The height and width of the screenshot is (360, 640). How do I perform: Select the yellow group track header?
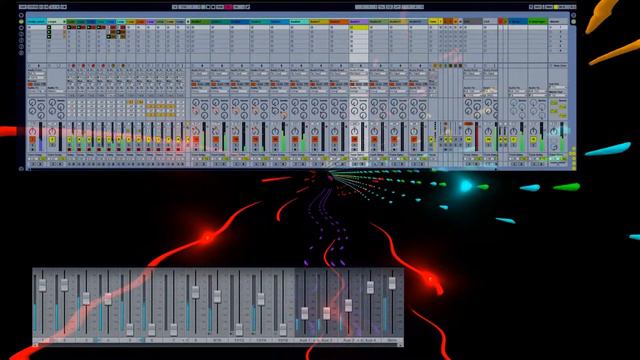[433, 21]
